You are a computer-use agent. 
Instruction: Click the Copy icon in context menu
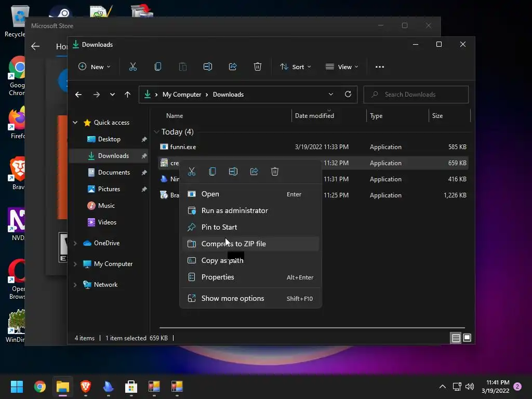[x=212, y=171]
